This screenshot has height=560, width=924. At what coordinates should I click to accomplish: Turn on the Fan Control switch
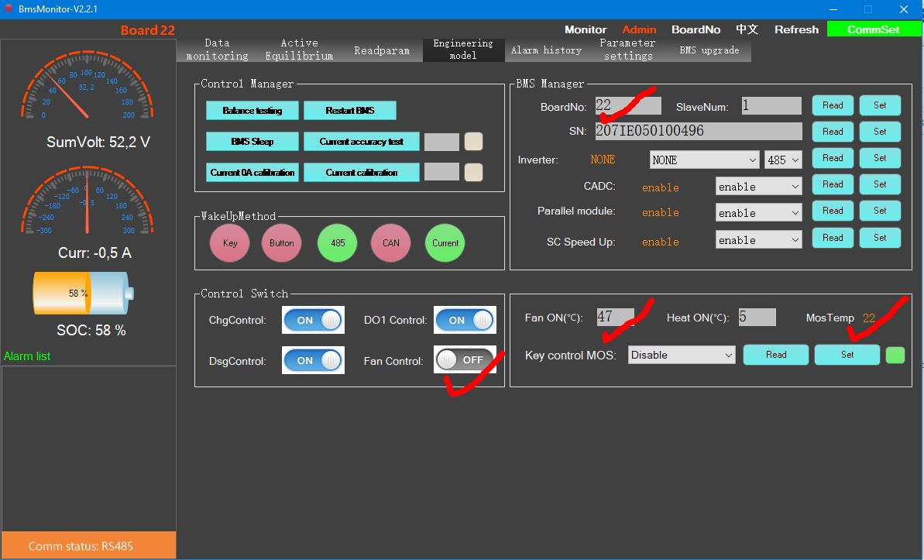(465, 360)
